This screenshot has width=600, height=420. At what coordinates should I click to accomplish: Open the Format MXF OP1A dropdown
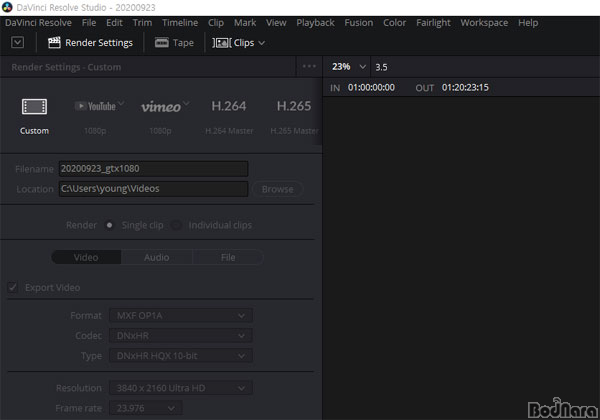[x=181, y=316]
